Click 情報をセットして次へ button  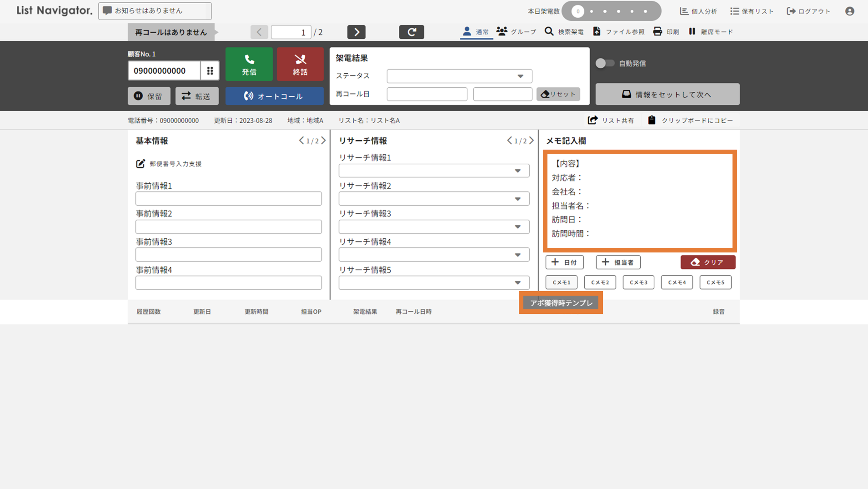pyautogui.click(x=667, y=94)
